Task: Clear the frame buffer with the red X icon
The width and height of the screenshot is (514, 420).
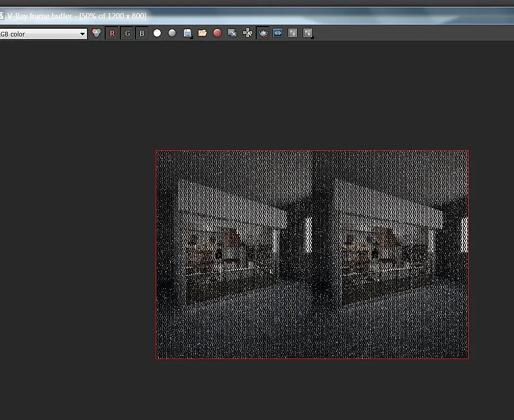Action: pos(218,33)
